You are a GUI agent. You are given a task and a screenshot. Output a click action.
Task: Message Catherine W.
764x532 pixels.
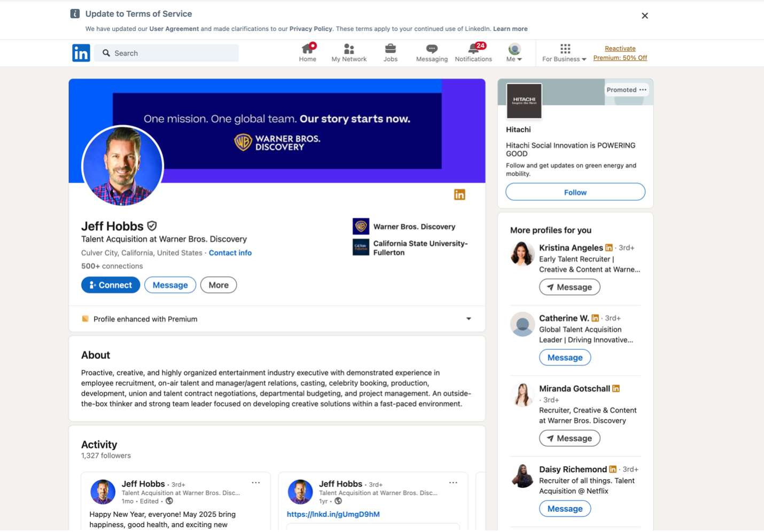click(565, 357)
